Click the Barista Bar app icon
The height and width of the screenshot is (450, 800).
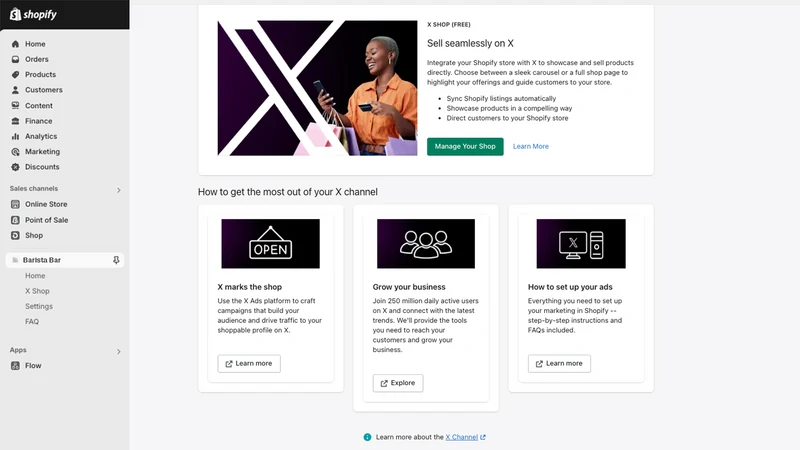(x=15, y=260)
